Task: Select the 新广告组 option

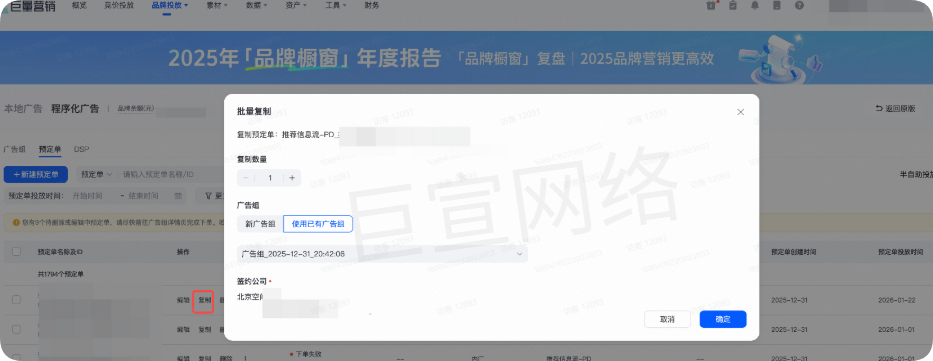Action: 259,224
